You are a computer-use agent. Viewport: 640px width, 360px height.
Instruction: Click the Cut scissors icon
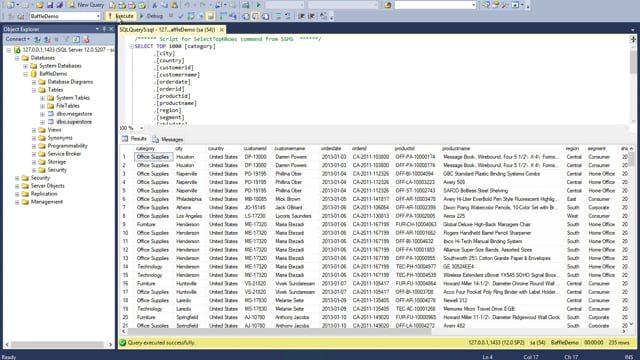tap(154, 5)
